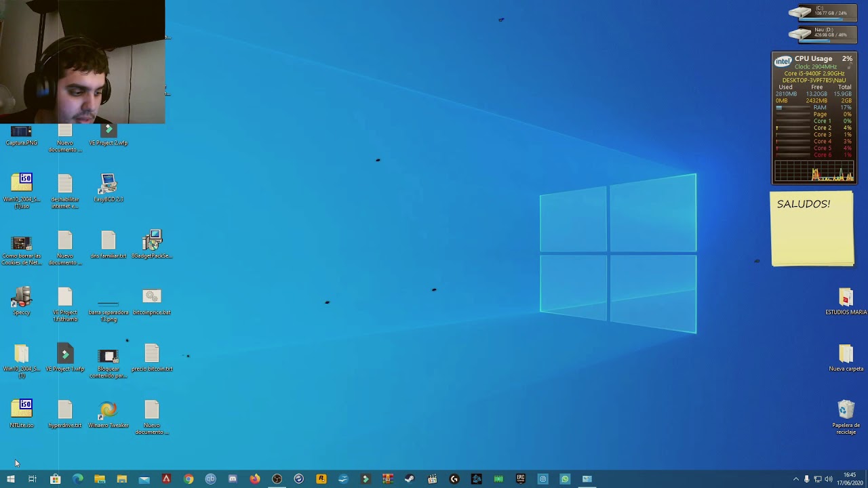Select the dns familiar.txt file

(108, 245)
